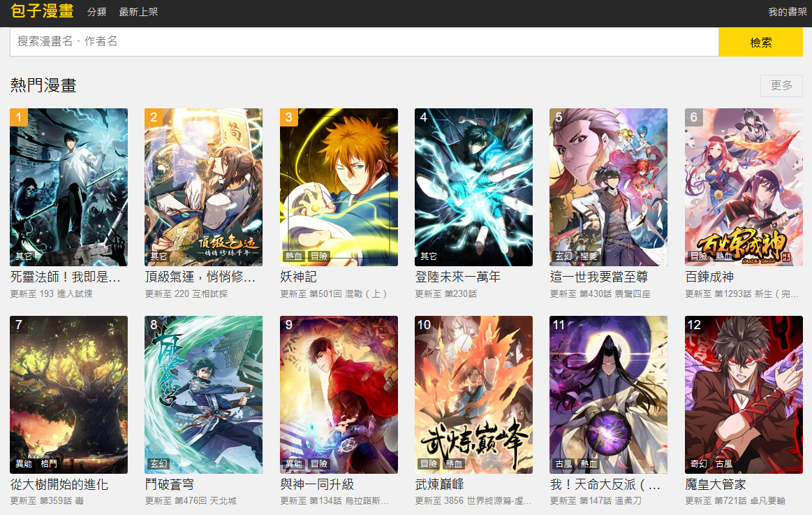Click update text 更新至 193 進入試煉
Image resolution: width=812 pixels, height=515 pixels.
tap(51, 293)
